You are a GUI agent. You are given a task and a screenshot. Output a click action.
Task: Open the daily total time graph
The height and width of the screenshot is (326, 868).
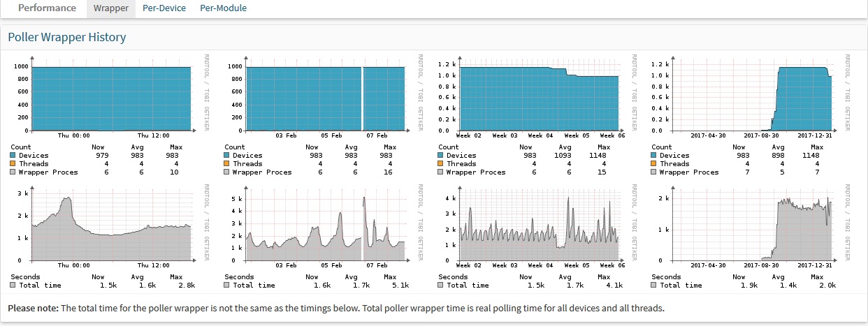coord(110,237)
